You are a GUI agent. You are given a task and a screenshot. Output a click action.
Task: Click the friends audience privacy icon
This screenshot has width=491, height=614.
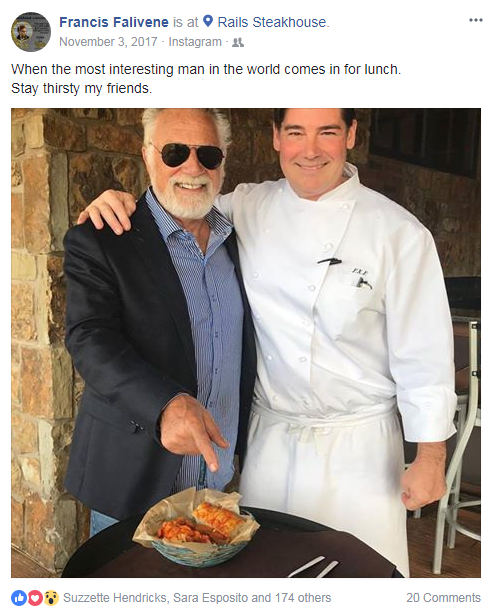pyautogui.click(x=238, y=42)
